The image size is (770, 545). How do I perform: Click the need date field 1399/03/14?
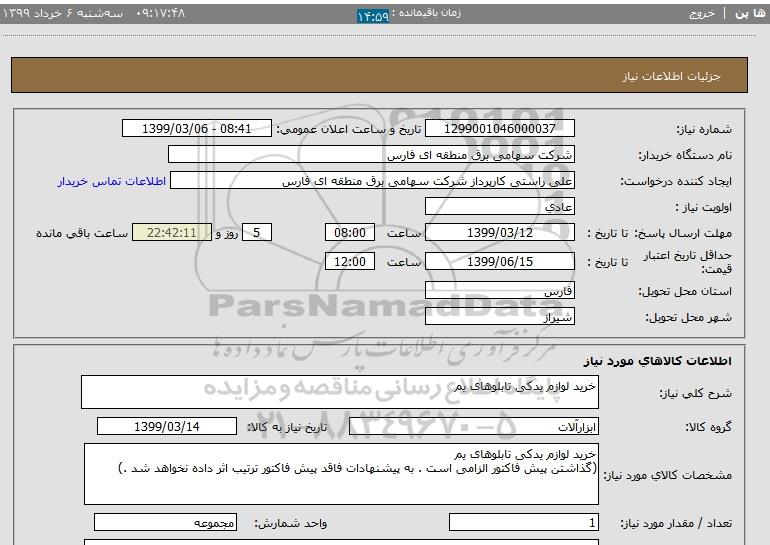[x=167, y=426]
